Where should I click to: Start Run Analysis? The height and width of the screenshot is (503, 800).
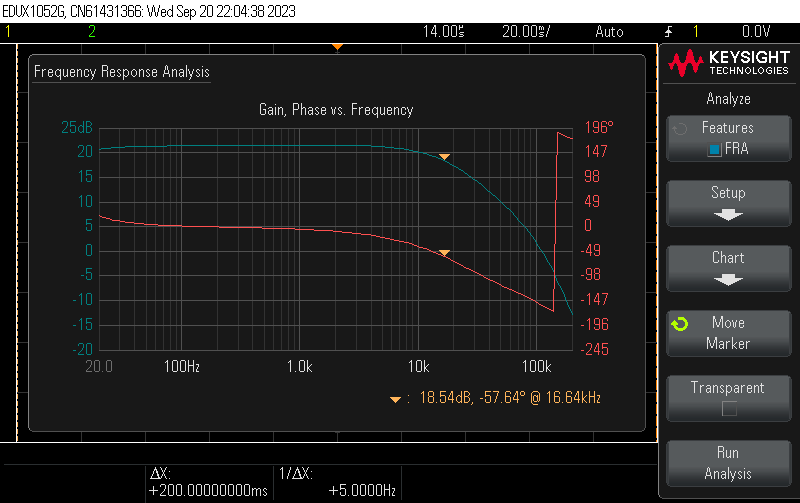(x=729, y=463)
